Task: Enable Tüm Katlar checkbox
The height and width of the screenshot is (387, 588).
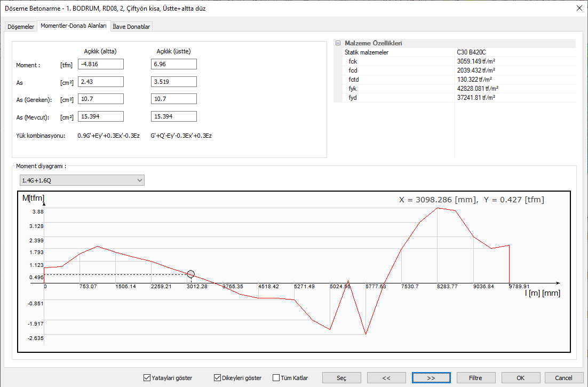Action: (276, 378)
